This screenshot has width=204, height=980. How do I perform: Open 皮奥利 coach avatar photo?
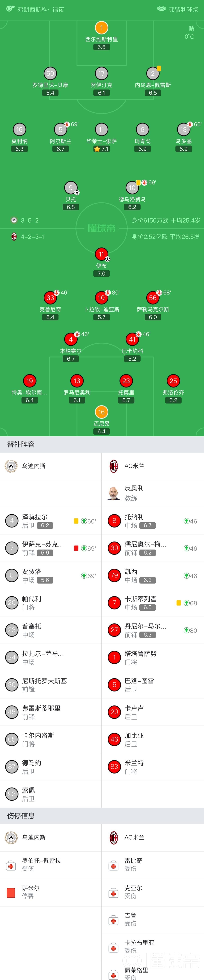click(114, 493)
